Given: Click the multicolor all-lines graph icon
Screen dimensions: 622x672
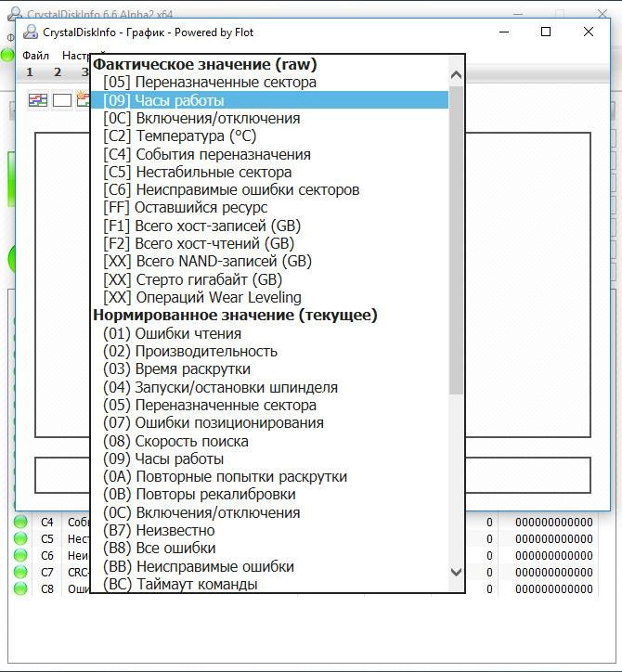Looking at the screenshot, I should coord(38,100).
